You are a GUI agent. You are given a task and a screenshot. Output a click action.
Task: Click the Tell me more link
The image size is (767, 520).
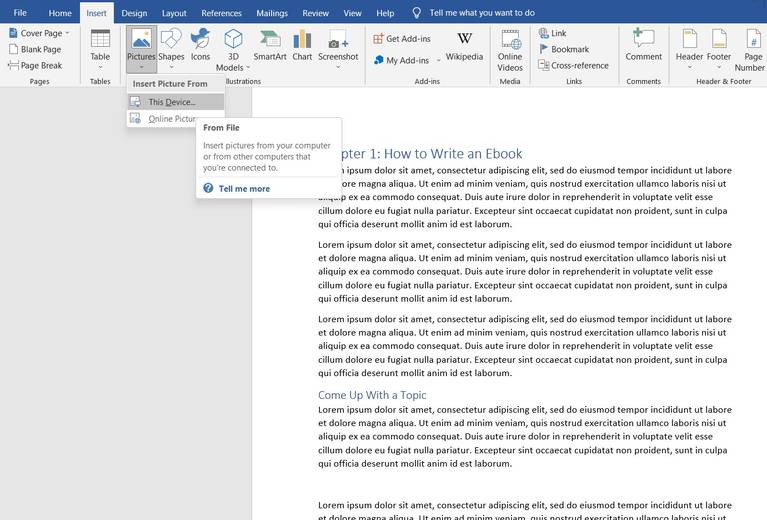(244, 189)
